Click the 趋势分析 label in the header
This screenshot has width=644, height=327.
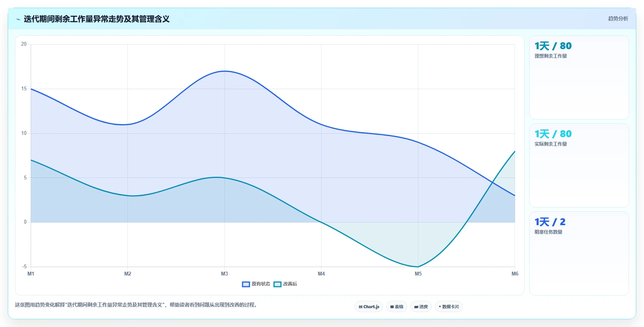[x=618, y=18]
